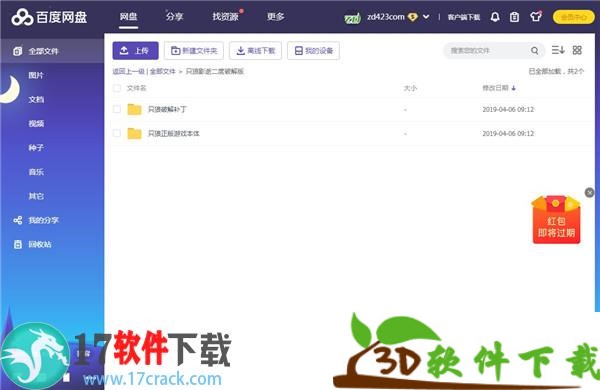Check the 只狼正版游戏本体 folder checkbox
Image resolution: width=600 pixels, height=390 pixels.
tap(117, 133)
